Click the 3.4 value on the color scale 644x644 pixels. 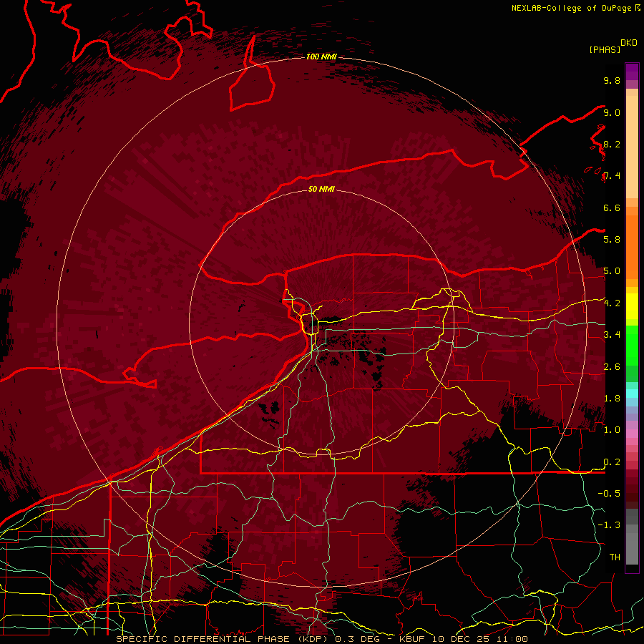(612, 334)
